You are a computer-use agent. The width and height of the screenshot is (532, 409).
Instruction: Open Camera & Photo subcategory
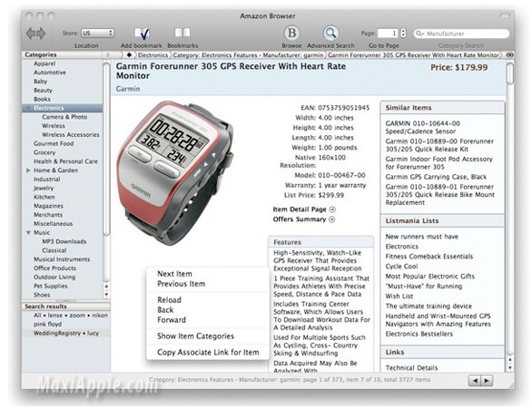[x=64, y=117]
